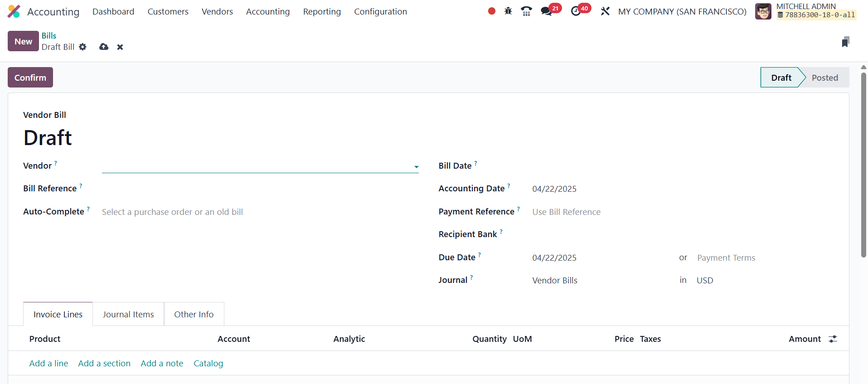Click the cloud save icon

click(x=104, y=47)
